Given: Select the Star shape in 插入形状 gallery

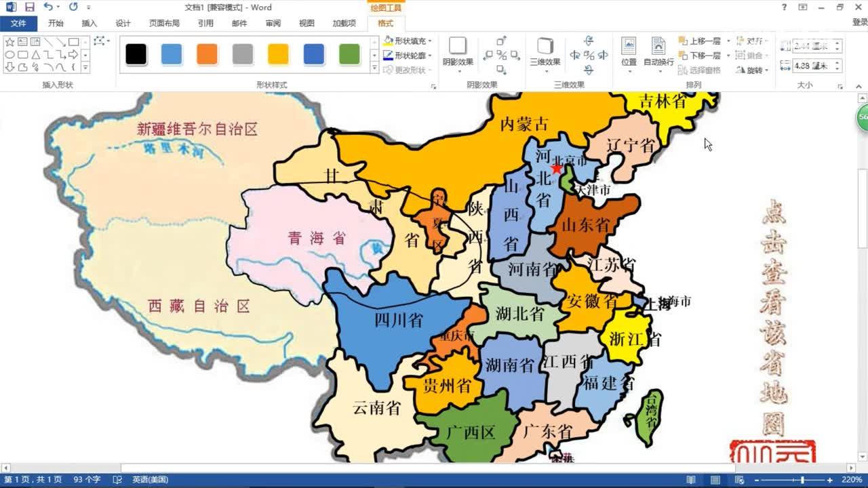Looking at the screenshot, I should (x=9, y=41).
